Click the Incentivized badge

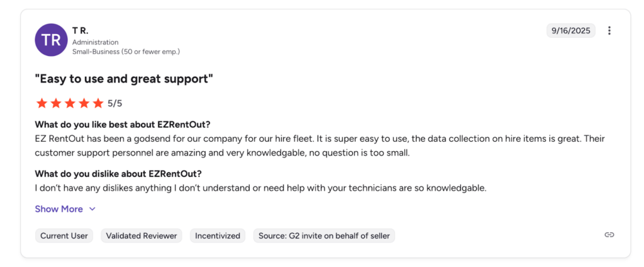tap(218, 236)
